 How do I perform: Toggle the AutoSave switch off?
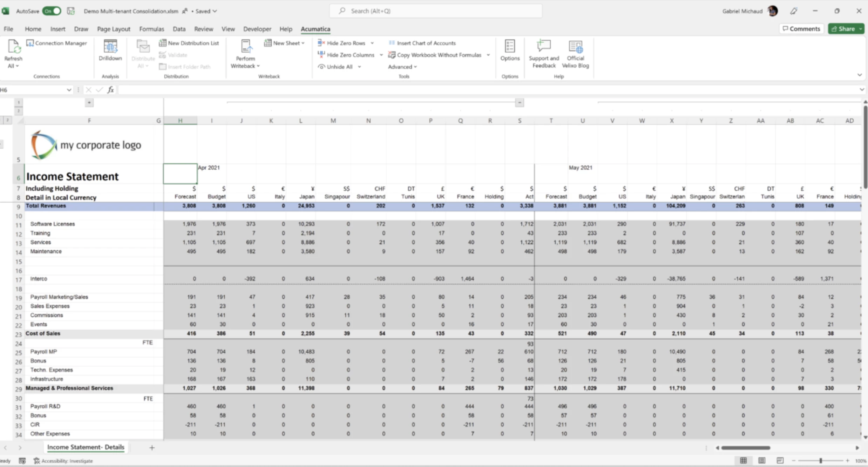point(52,11)
